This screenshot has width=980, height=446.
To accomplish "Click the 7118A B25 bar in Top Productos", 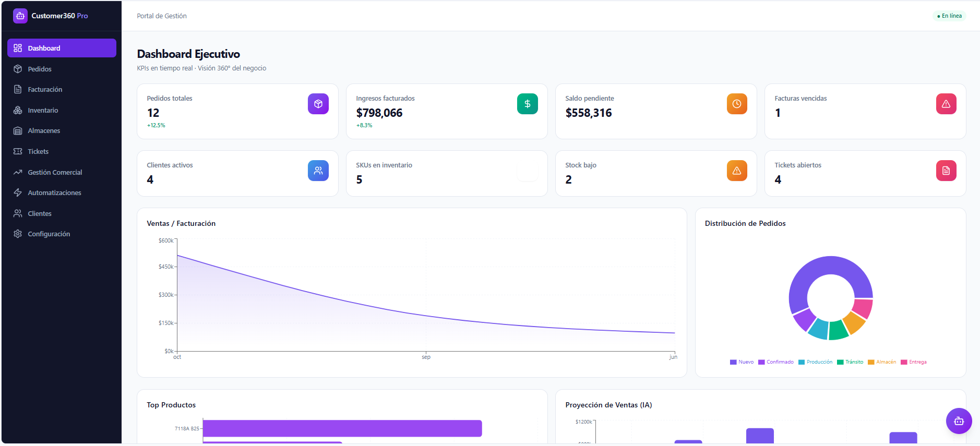I will [x=342, y=428].
